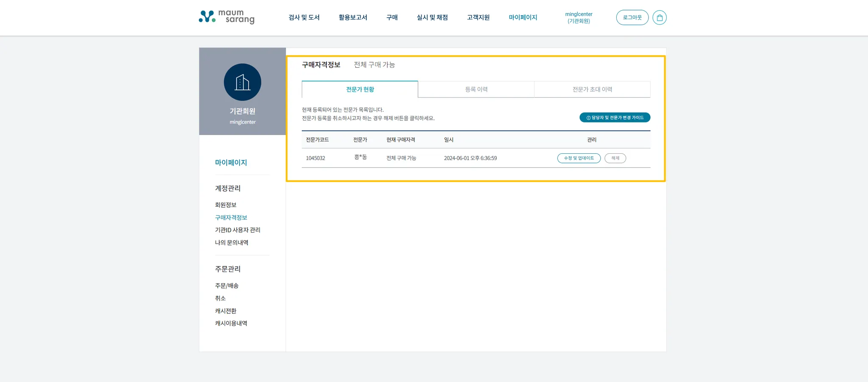Open the shopping cart icon
Screen dimensions: 868x382
[659, 17]
